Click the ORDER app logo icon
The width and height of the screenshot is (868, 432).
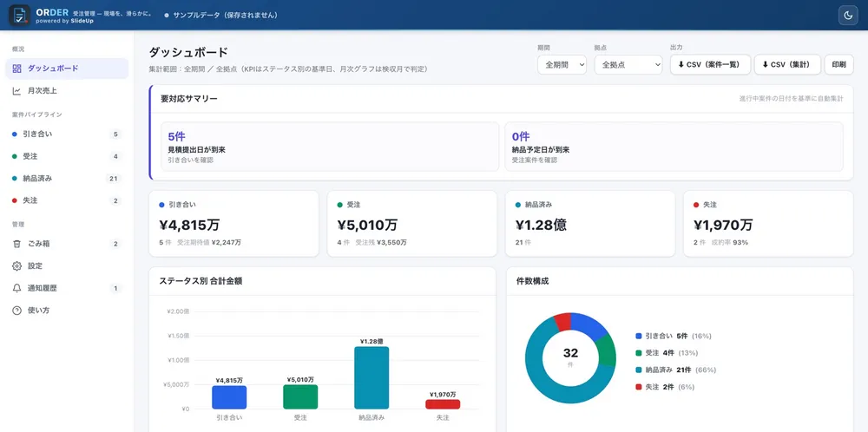(19, 15)
